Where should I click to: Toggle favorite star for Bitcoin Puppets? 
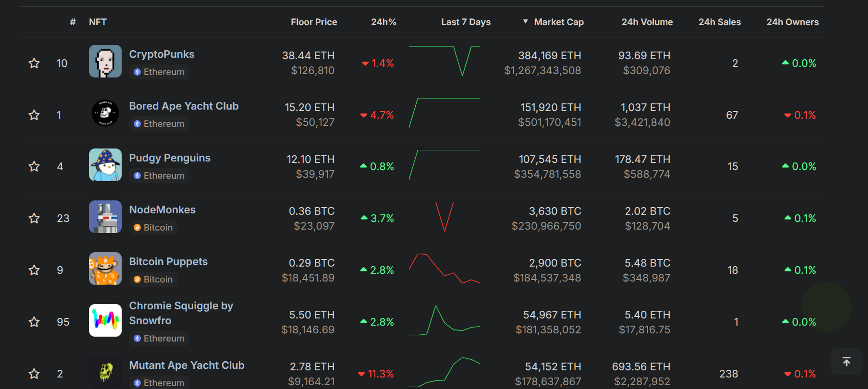(x=34, y=270)
